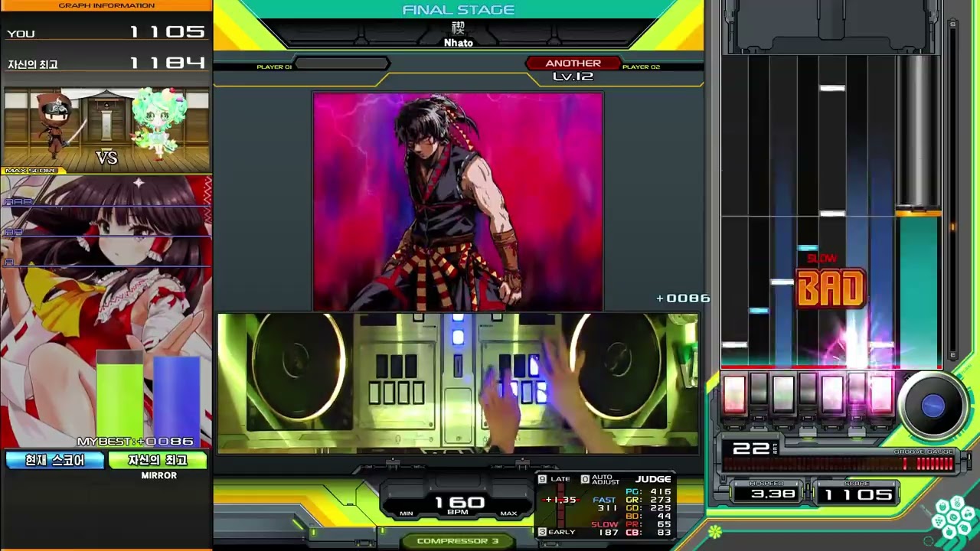Click the number 3 key icon next to EARLY
This screenshot has width=980, height=551.
543,532
